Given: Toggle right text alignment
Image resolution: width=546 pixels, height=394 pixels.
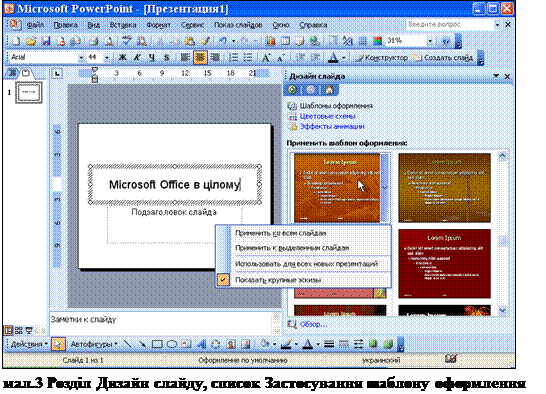Looking at the screenshot, I should pyautogui.click(x=215, y=57).
